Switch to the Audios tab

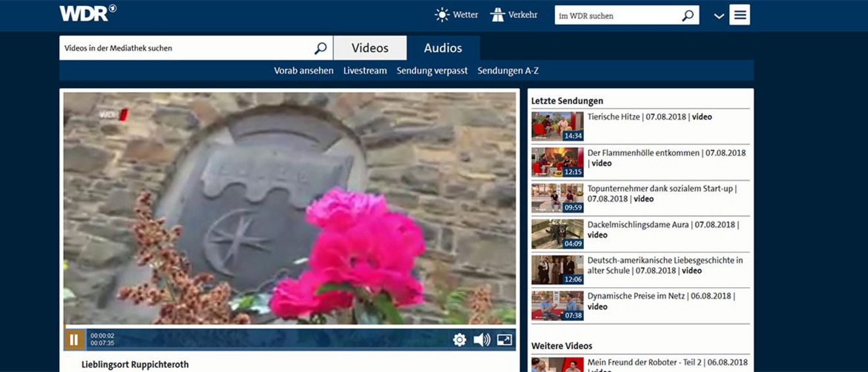[443, 48]
